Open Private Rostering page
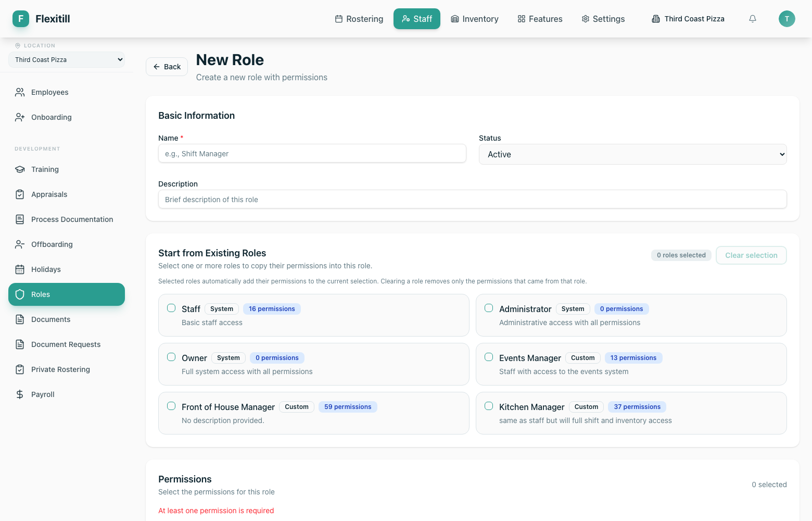The image size is (812, 521). [67, 369]
